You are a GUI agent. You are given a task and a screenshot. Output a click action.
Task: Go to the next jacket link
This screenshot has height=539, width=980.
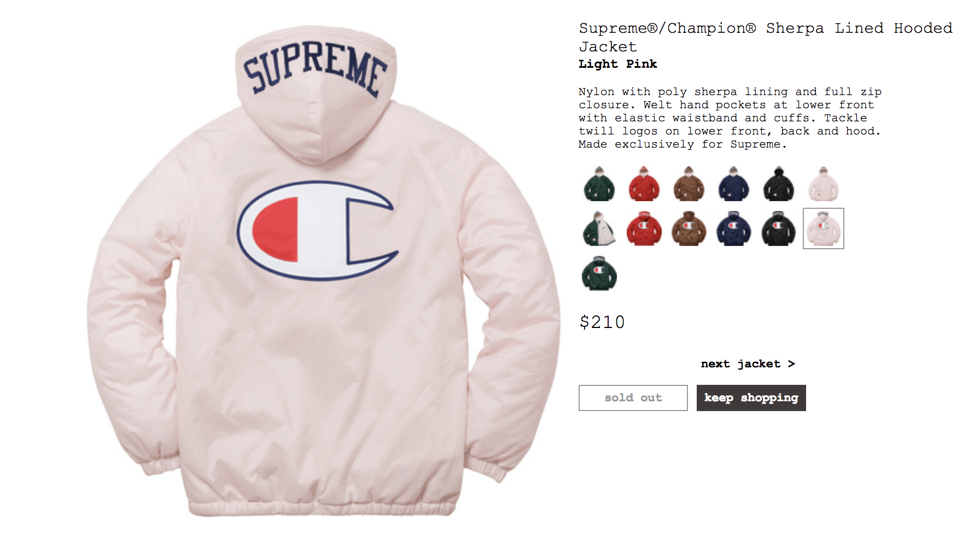coord(748,364)
